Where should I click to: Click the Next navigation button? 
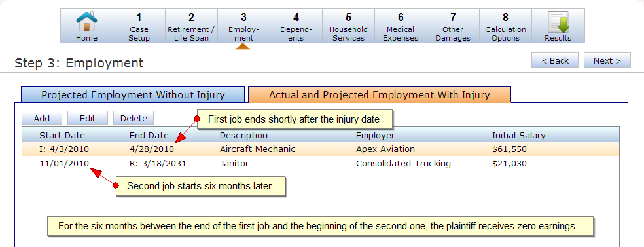pyautogui.click(x=607, y=60)
